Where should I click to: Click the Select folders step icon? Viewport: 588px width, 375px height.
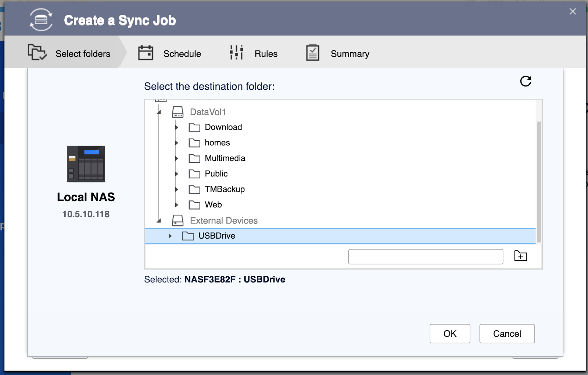pos(37,52)
